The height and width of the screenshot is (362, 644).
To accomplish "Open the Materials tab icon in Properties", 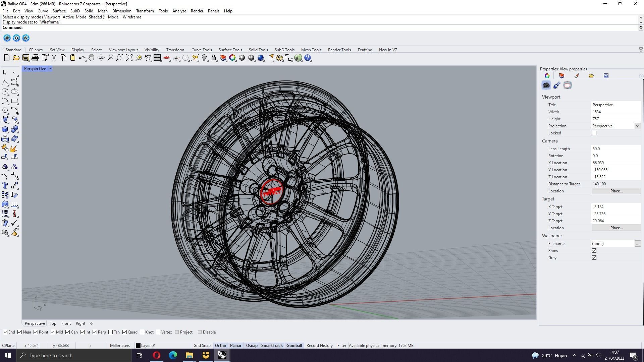I will [x=577, y=76].
